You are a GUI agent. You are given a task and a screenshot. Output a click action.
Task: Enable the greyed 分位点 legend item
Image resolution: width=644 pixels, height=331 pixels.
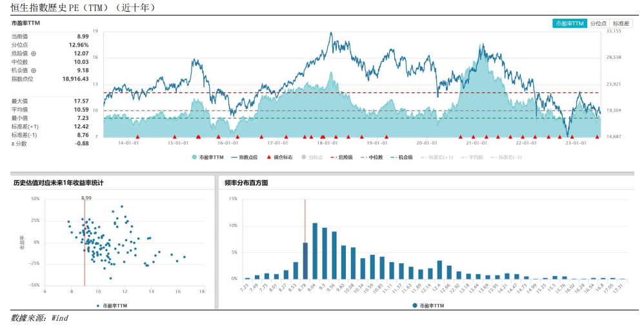click(312, 157)
